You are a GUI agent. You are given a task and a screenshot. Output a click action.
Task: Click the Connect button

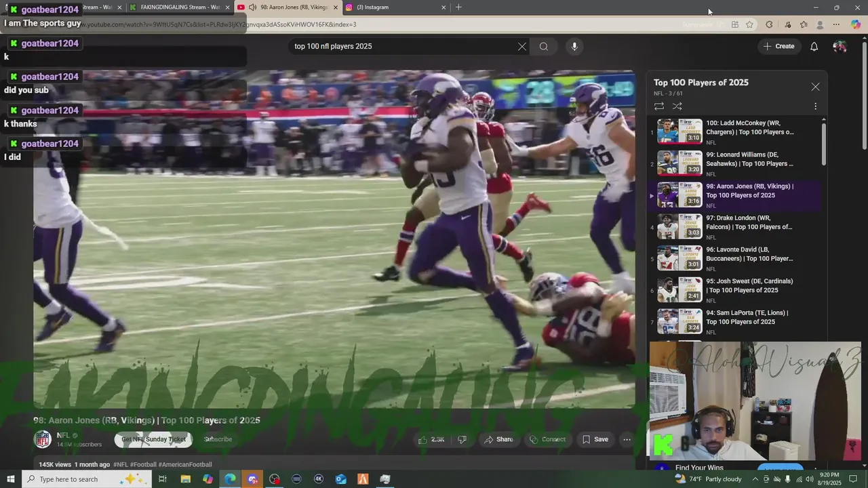[x=547, y=439]
